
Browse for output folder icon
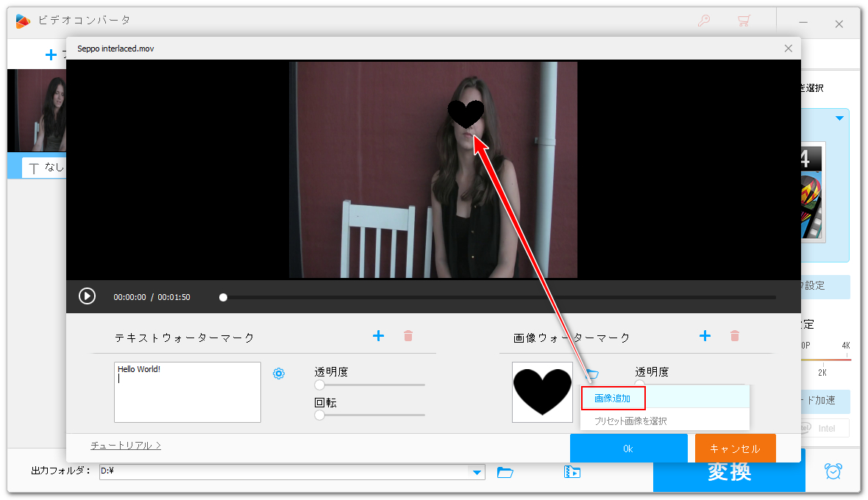coord(505,472)
